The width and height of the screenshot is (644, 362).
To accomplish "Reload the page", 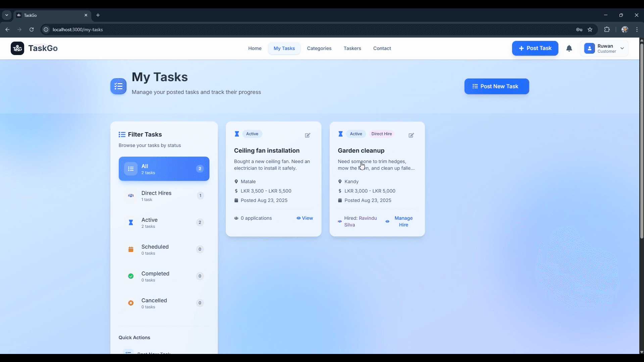I will (x=32, y=30).
